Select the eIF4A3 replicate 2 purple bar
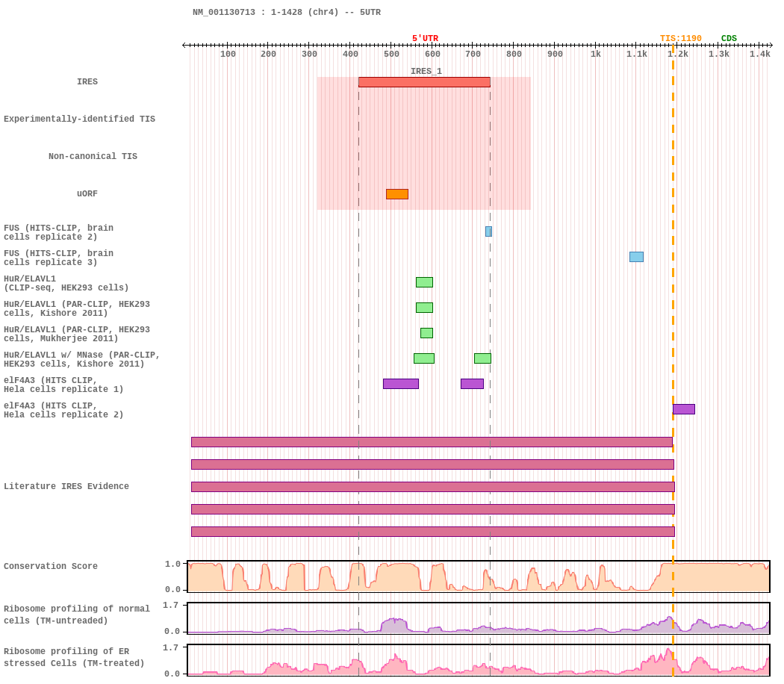784x684 pixels. coord(683,409)
